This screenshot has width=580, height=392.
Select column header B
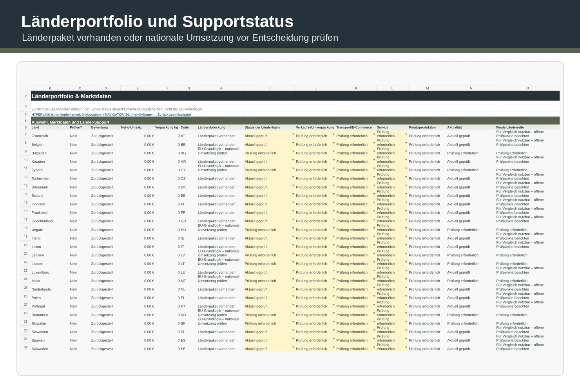point(50,88)
